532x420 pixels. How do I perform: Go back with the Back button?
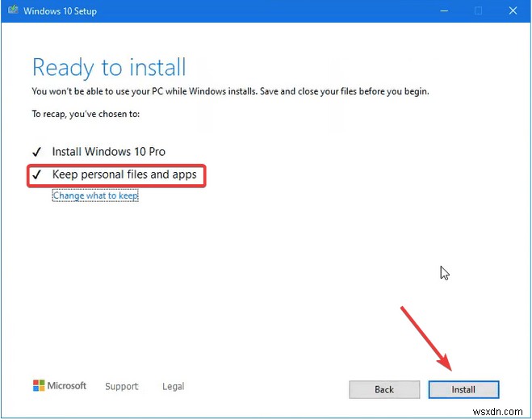(x=384, y=389)
